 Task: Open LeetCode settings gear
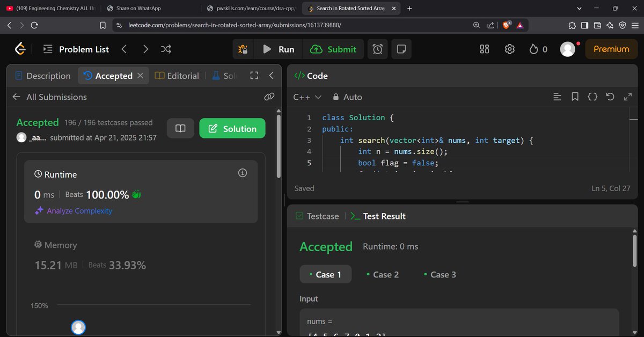[x=510, y=49]
